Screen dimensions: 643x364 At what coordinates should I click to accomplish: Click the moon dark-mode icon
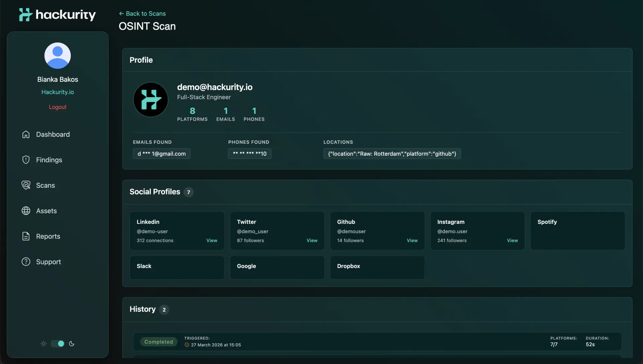(72, 344)
